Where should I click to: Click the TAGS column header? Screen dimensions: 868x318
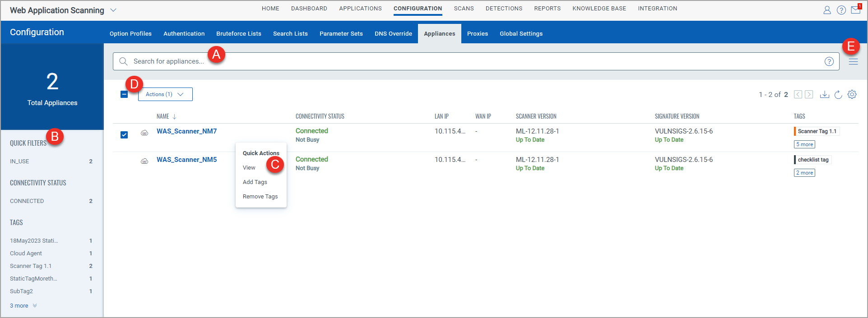799,116
